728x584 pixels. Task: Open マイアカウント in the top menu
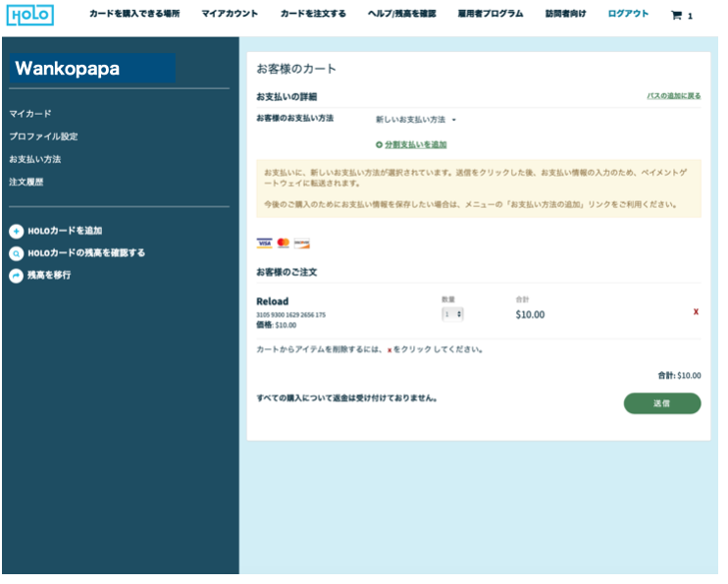tap(230, 14)
